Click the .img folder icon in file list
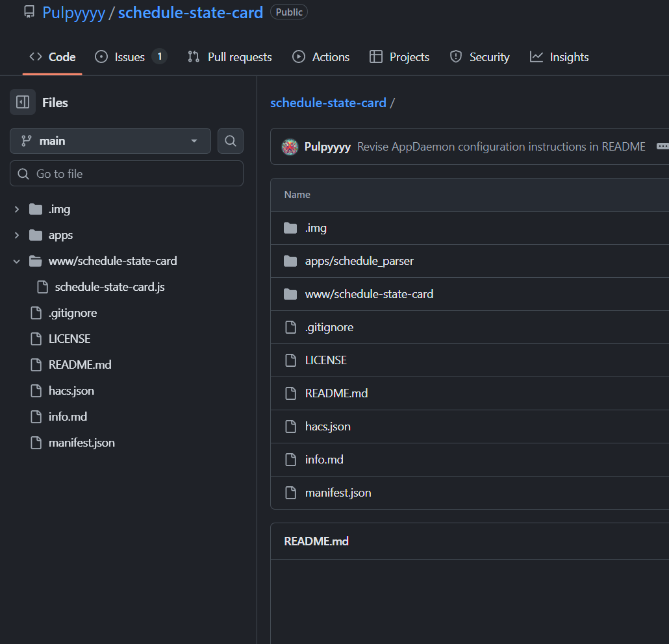Viewport: 669px width, 644px height. [x=290, y=228]
